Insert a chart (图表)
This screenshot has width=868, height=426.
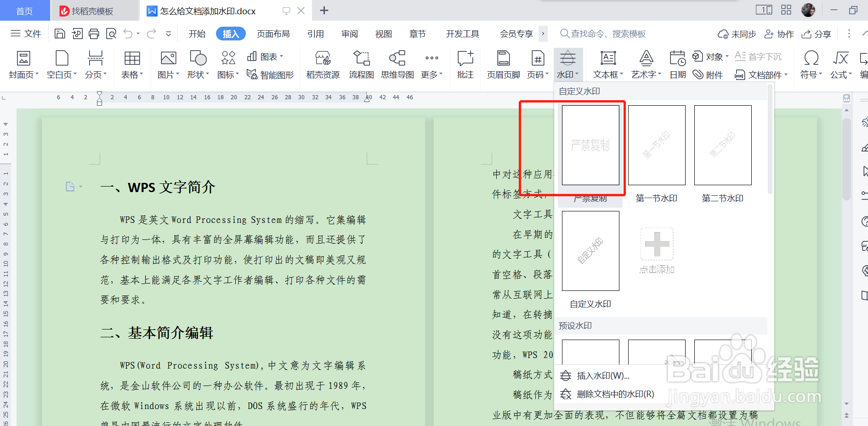tap(265, 57)
